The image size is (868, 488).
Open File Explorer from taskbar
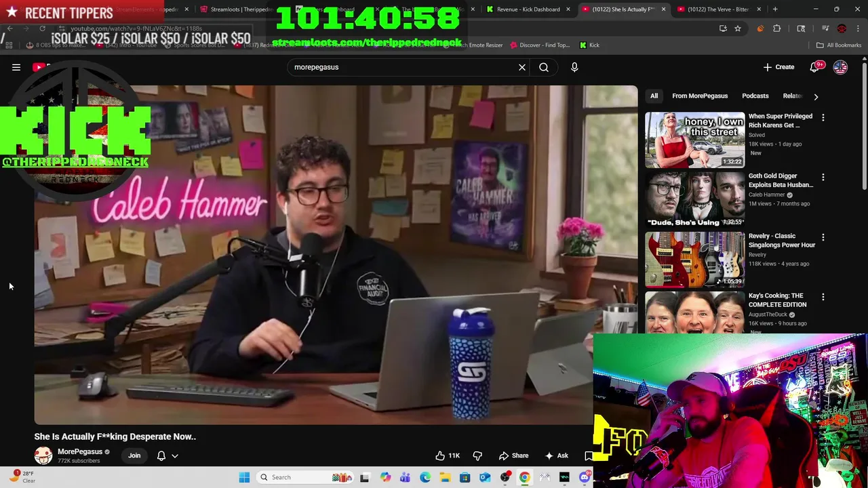[x=445, y=477]
